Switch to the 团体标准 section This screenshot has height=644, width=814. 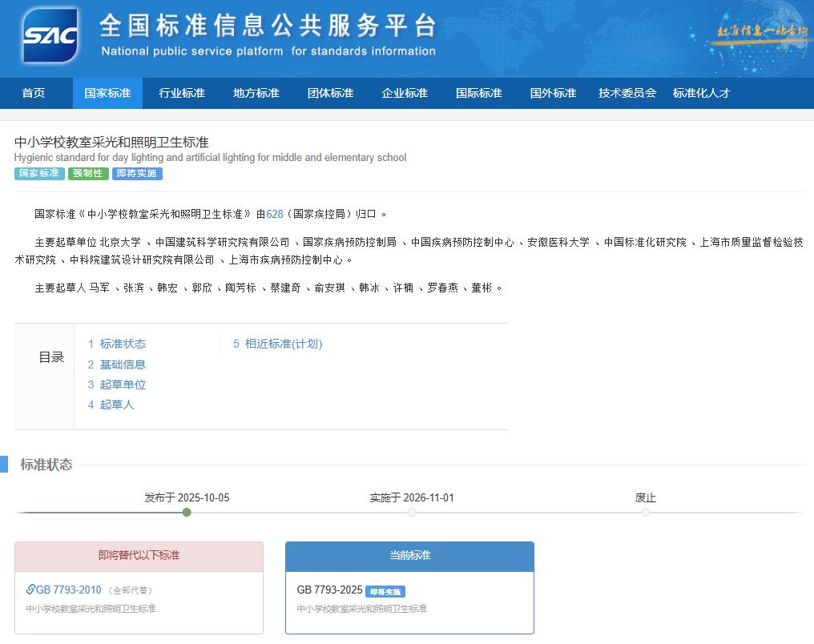tap(330, 93)
